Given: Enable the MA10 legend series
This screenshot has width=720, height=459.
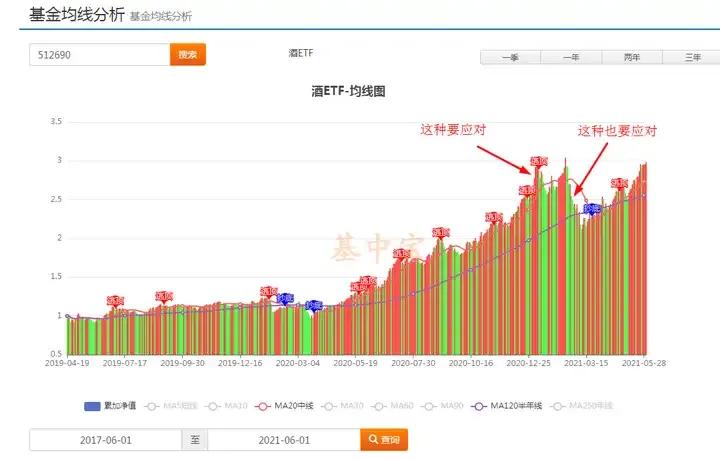Looking at the screenshot, I should click(227, 406).
